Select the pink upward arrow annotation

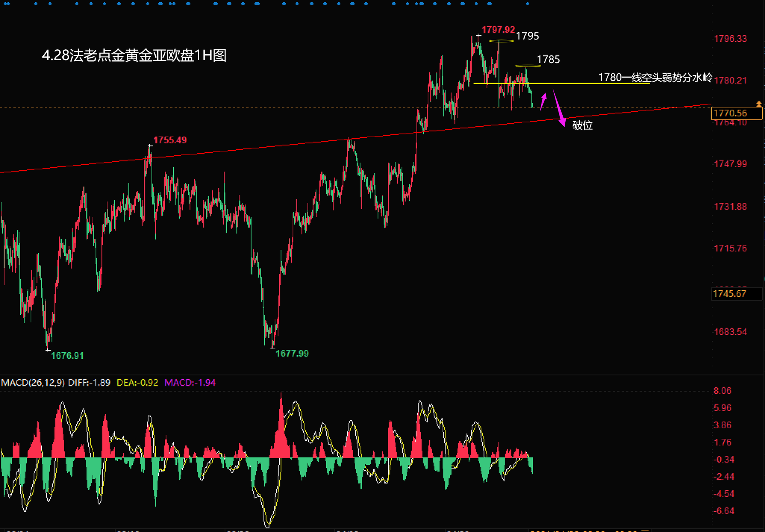click(x=543, y=101)
